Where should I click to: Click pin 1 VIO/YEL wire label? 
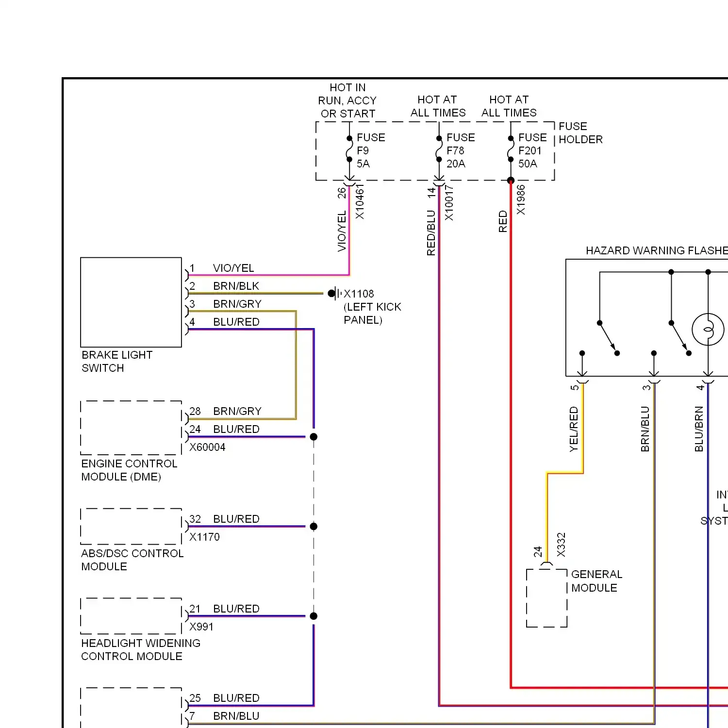233,268
